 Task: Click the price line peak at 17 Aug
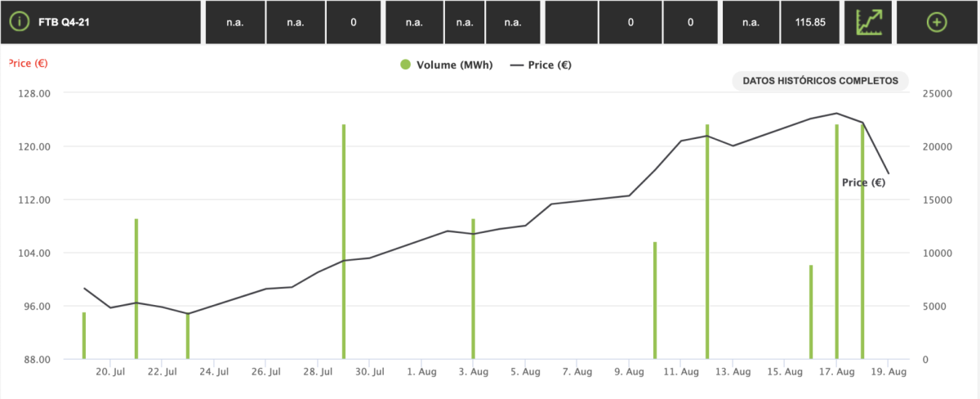pos(837,114)
